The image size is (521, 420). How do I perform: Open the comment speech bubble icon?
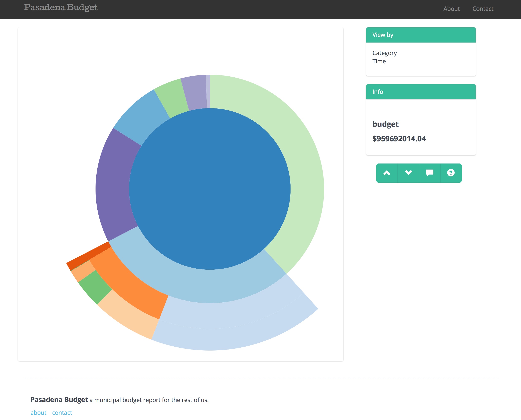[429, 173]
